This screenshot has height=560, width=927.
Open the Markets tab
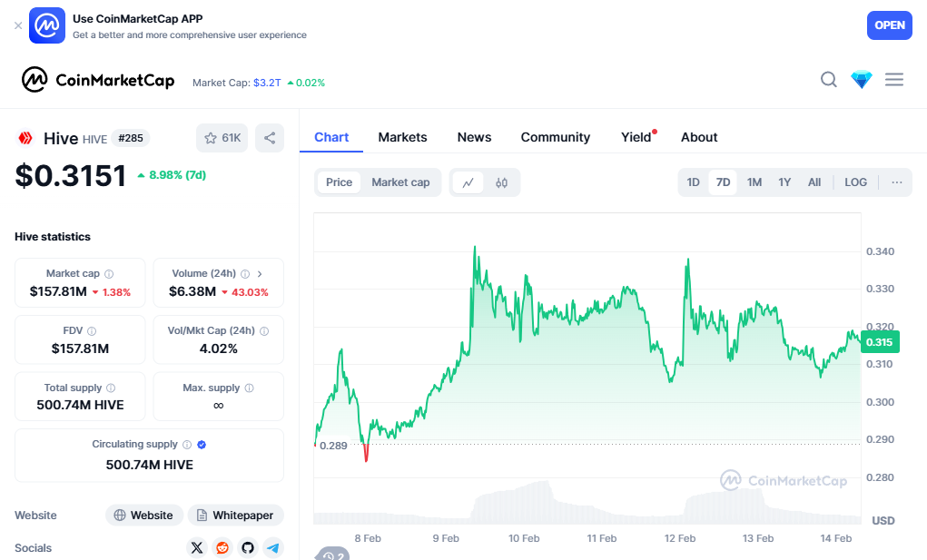click(x=402, y=137)
